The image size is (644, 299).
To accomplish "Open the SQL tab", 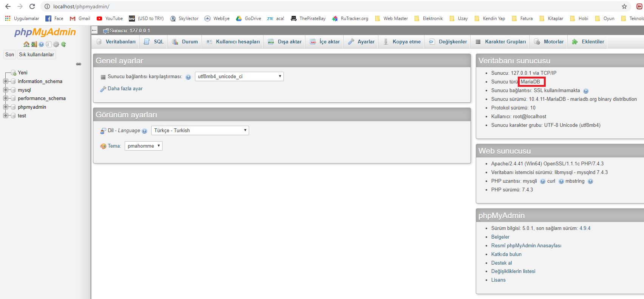I will (154, 42).
